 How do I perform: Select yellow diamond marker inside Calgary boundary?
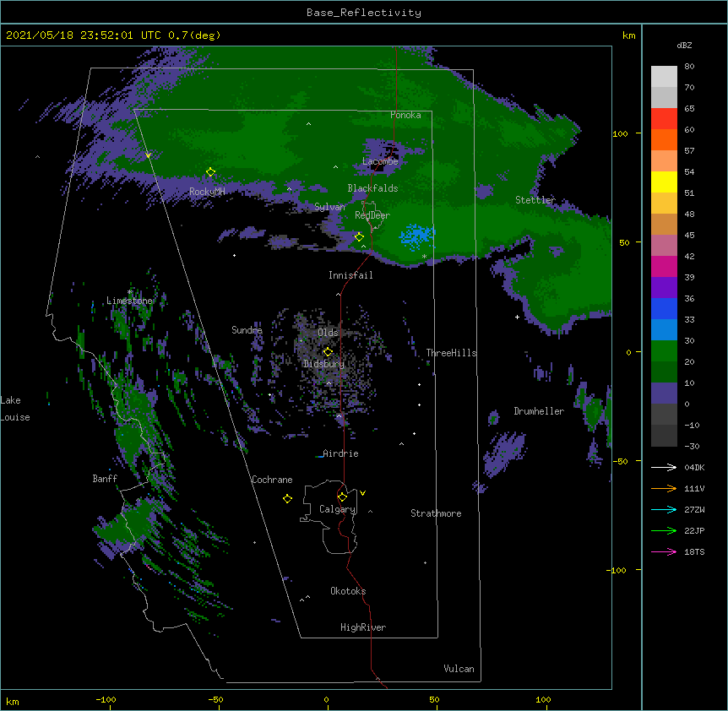(342, 497)
